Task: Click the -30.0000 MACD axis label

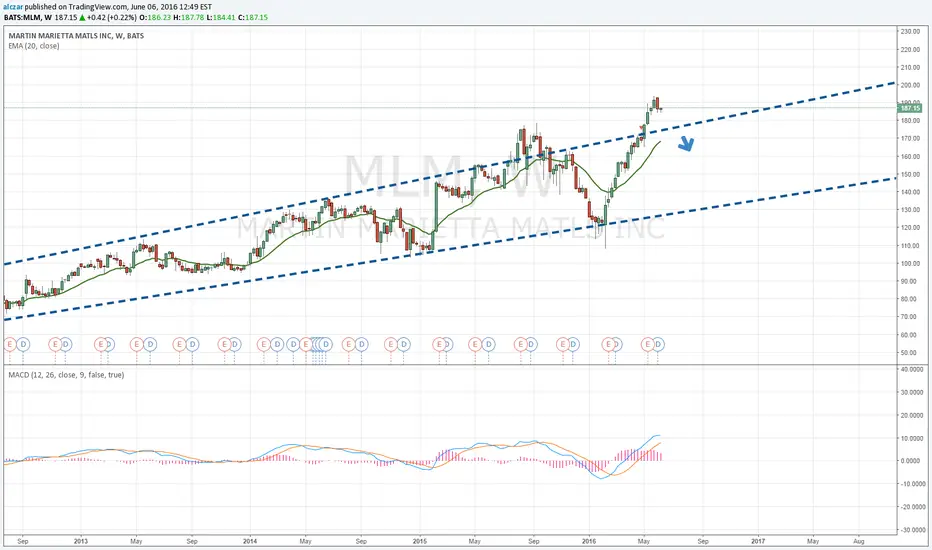Action: pyautogui.click(x=912, y=530)
